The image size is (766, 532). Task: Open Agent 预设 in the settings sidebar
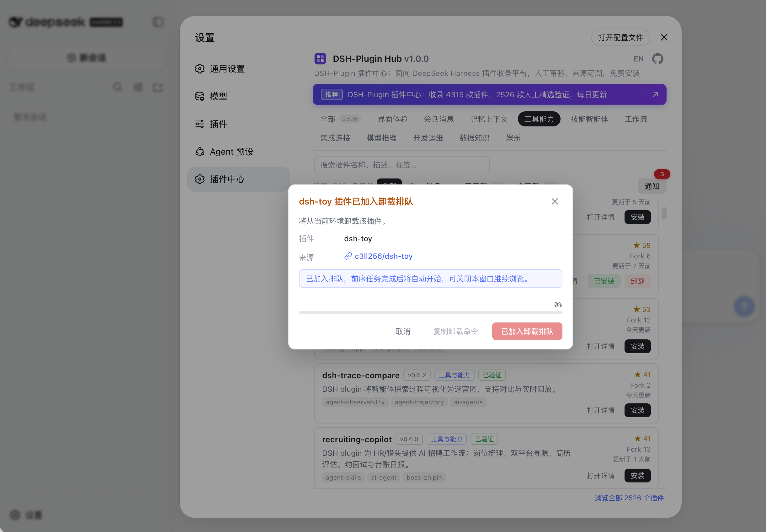coord(238,152)
